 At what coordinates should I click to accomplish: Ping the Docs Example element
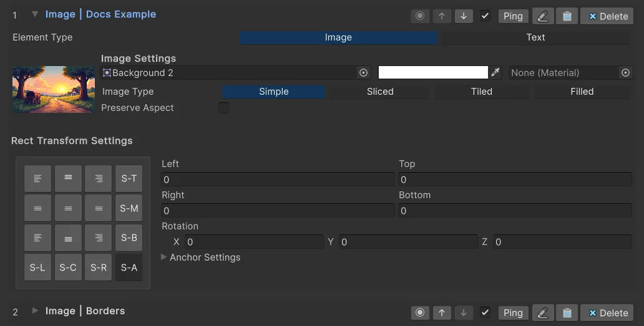(513, 16)
